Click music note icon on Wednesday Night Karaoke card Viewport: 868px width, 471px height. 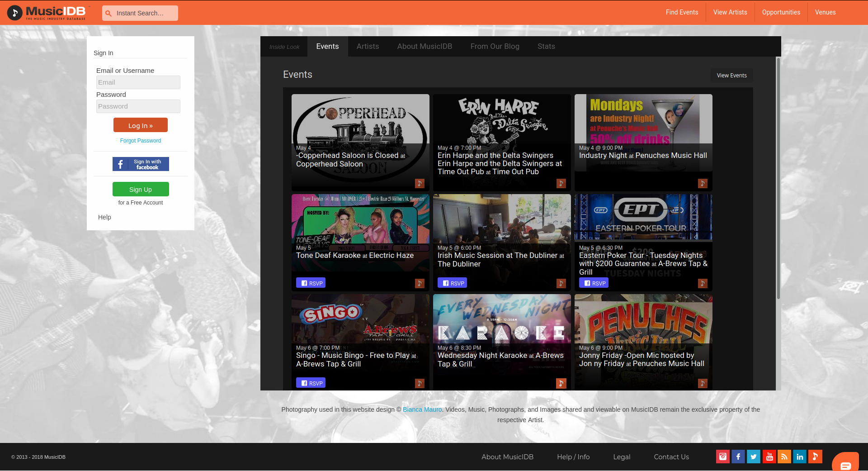pyautogui.click(x=561, y=383)
